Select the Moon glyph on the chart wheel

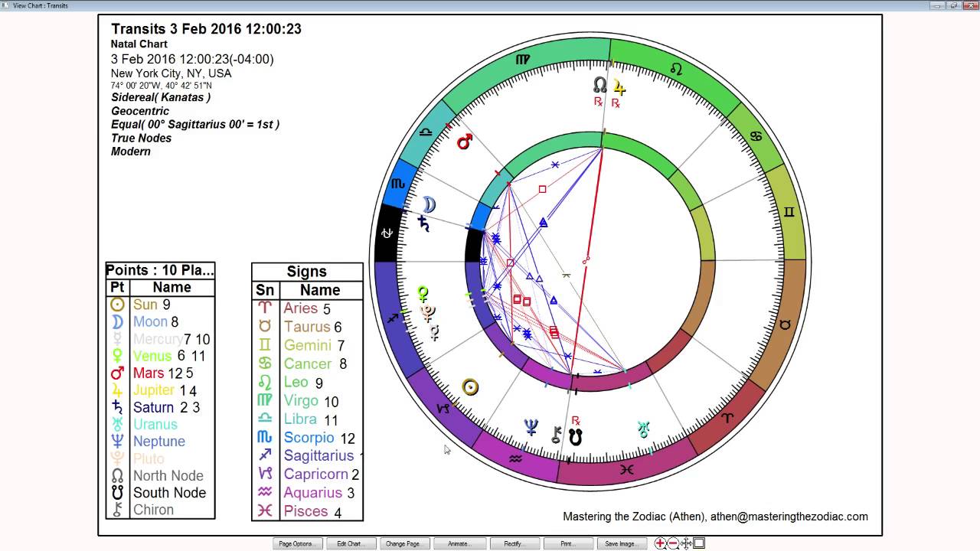coord(429,205)
